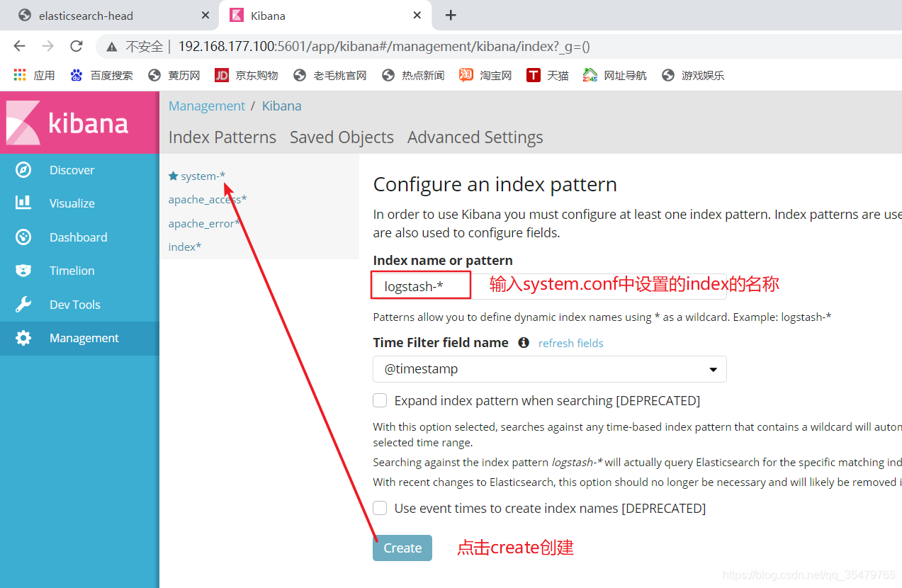Click the 'Index name or pattern' label
The width and height of the screenshot is (902, 588).
(x=443, y=260)
